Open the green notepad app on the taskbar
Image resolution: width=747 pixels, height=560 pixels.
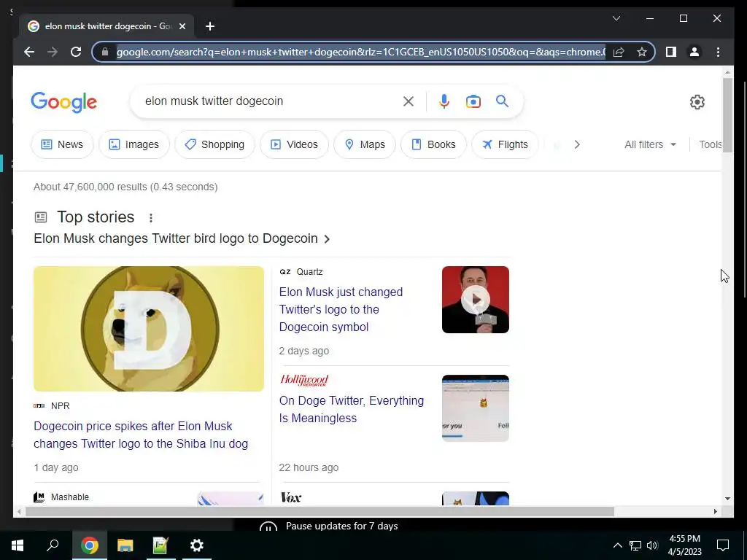click(x=160, y=545)
